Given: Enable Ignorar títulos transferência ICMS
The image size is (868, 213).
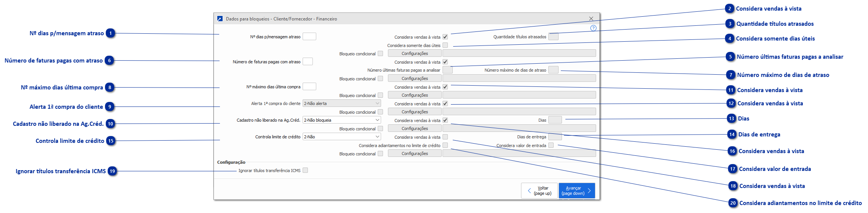Looking at the screenshot, I should (x=305, y=171).
